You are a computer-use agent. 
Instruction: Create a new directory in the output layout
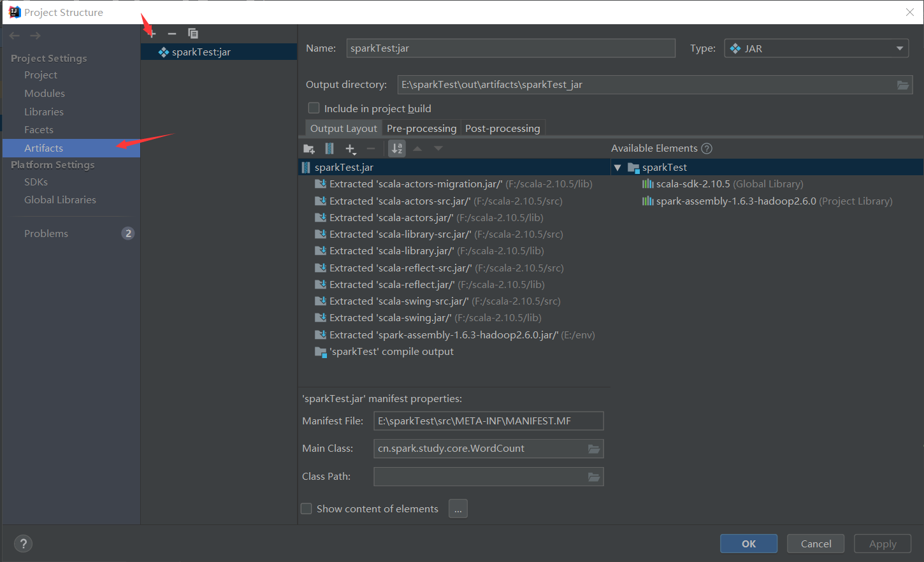(309, 148)
